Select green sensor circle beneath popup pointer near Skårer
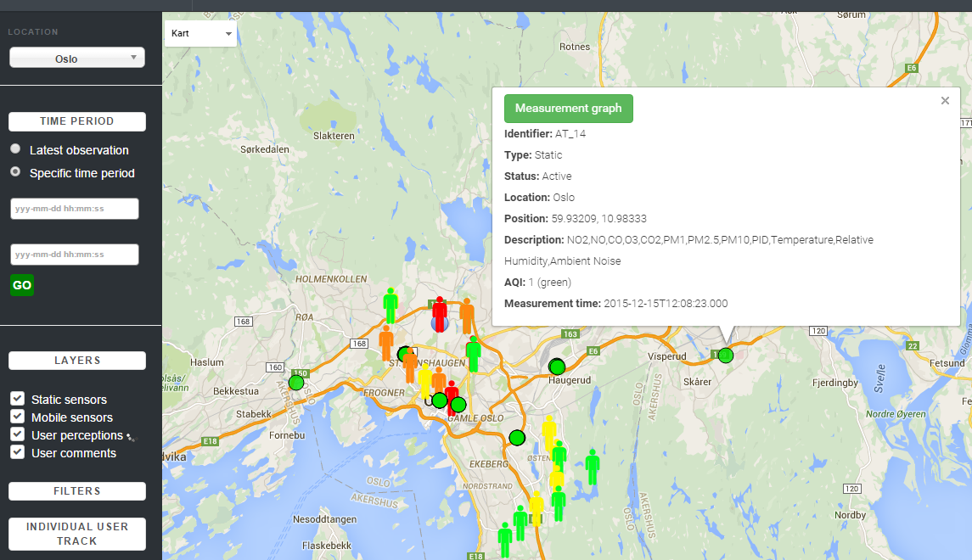972x560 pixels. coord(726,356)
